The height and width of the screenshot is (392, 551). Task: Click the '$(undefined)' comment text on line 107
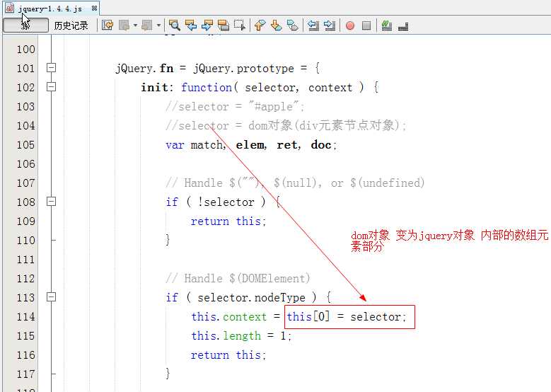[387, 183]
